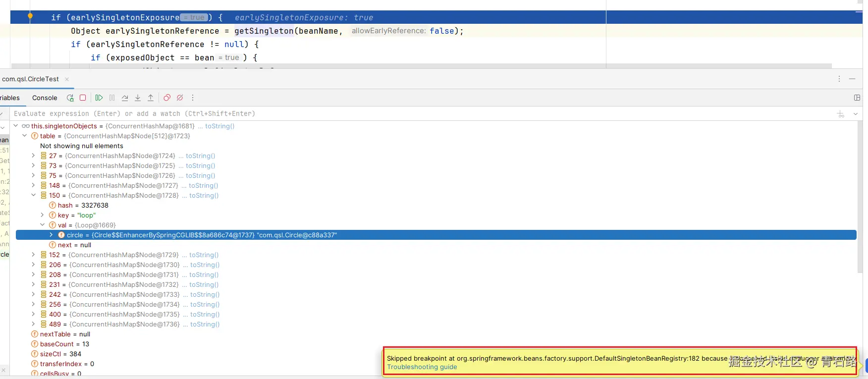Click the editor horizontal scrollbar
The image size is (868, 379).
click(421, 66)
